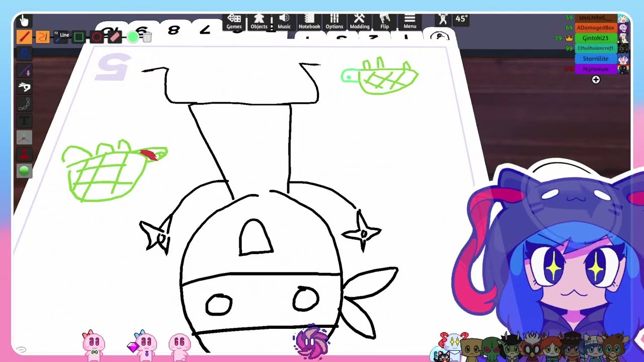Select the Grab hand tool
Screen dimensions: 644x362
point(24,20)
